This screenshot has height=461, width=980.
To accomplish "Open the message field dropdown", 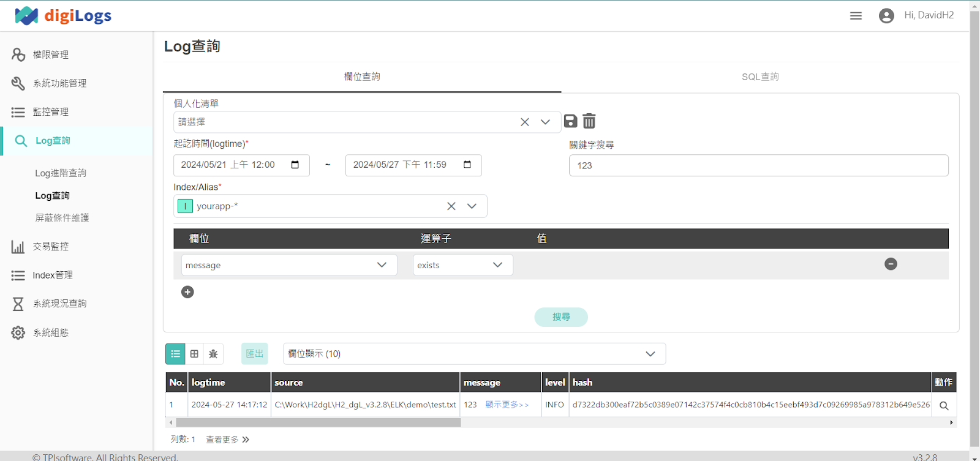I will pos(289,265).
